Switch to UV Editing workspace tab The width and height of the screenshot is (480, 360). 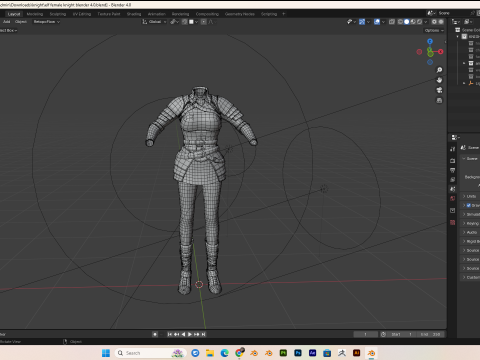[x=82, y=14]
